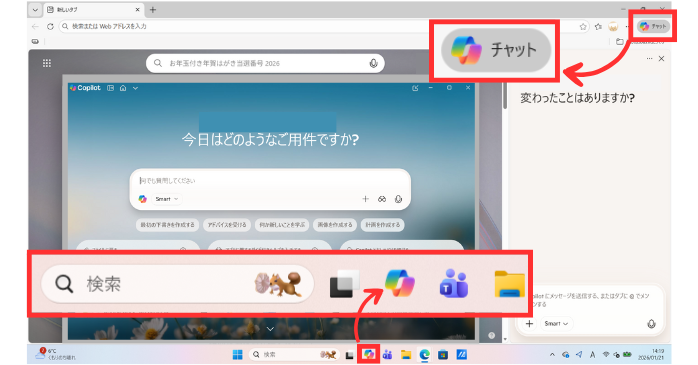The height and width of the screenshot is (365, 698).
Task: Click the Edge browser refresh button
Action: [x=50, y=26]
